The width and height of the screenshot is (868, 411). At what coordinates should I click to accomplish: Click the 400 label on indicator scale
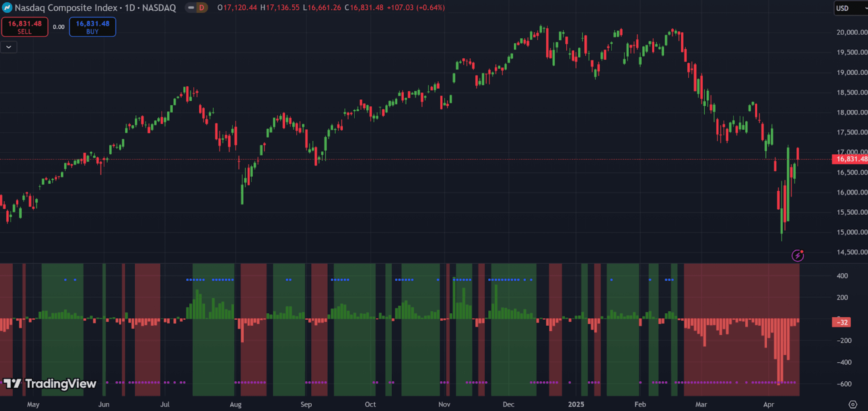coord(842,276)
